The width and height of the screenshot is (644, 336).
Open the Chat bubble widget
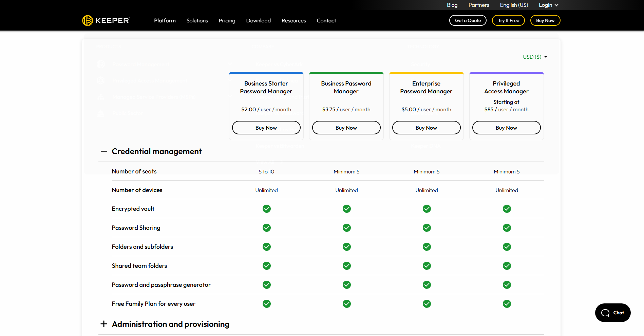tap(613, 313)
